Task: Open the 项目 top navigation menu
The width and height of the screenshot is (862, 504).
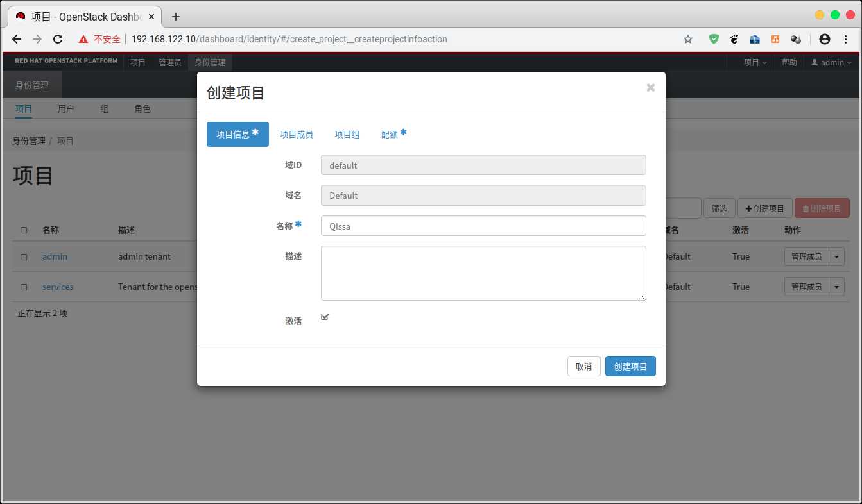Action: tap(138, 62)
